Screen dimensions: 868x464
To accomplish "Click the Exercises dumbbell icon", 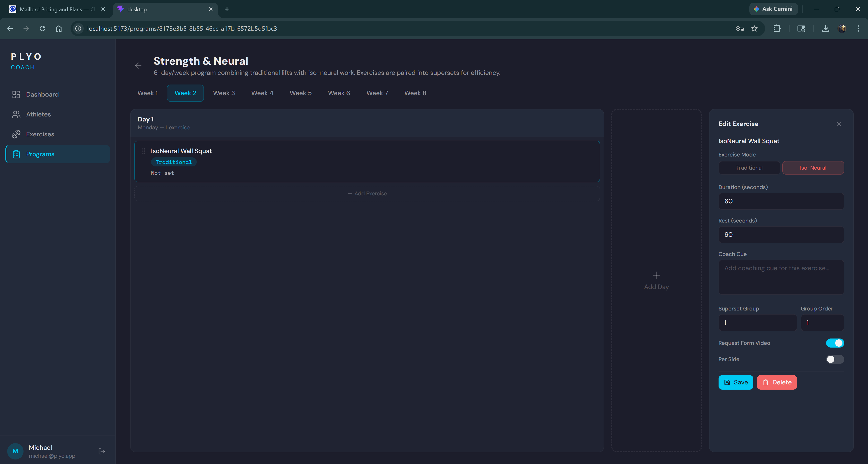I will 16,134.
